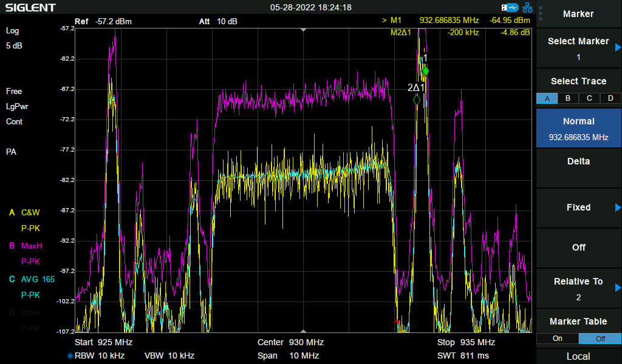
Task: Click the USB device status icon
Action: [x=510, y=7]
